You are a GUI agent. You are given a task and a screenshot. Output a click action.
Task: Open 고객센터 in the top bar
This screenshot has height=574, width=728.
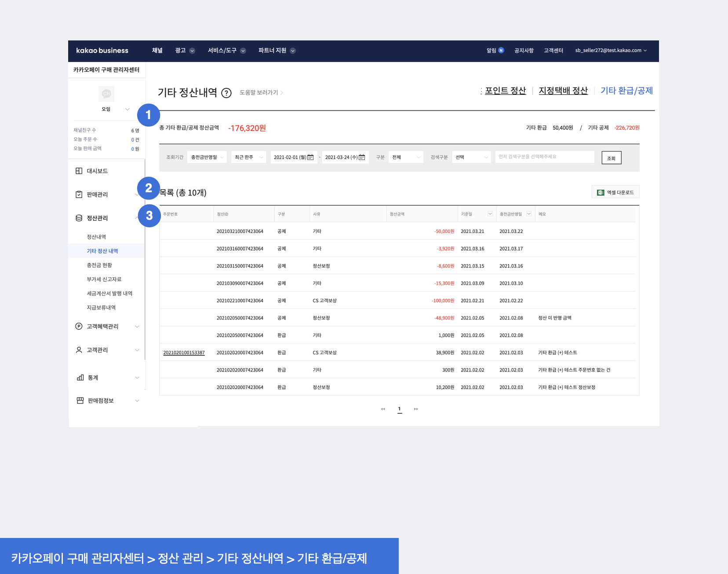(x=553, y=51)
